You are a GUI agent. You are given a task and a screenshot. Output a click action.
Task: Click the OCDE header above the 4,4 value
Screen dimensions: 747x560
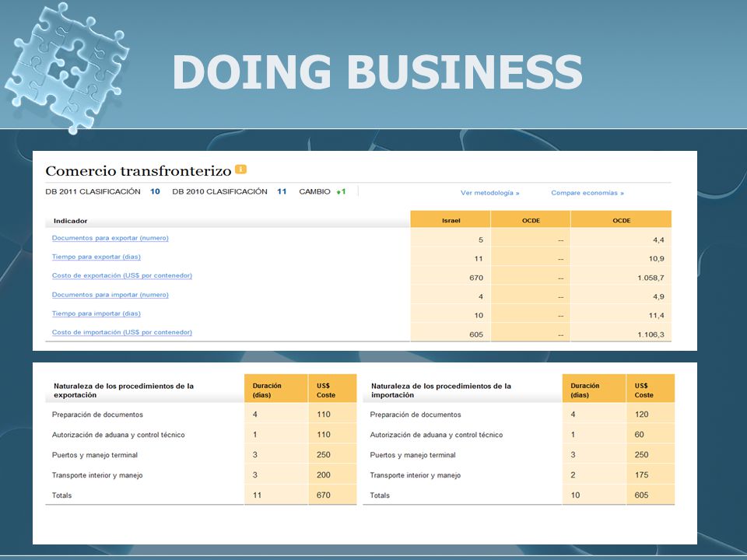(x=621, y=220)
